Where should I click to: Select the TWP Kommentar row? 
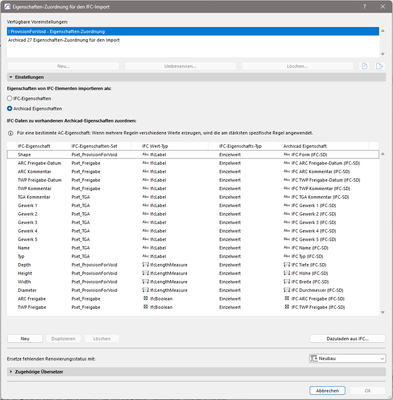(193, 189)
